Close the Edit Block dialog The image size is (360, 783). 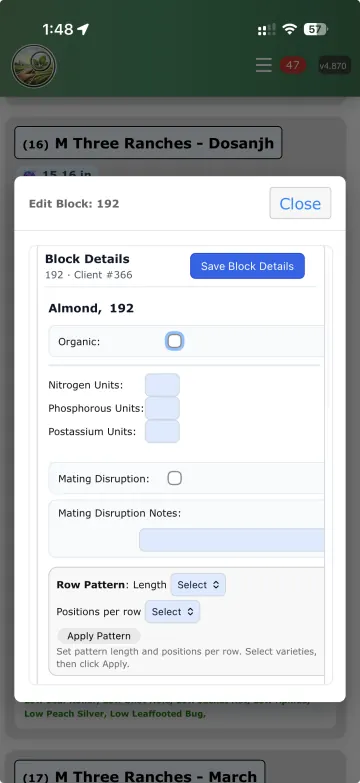[x=300, y=203]
